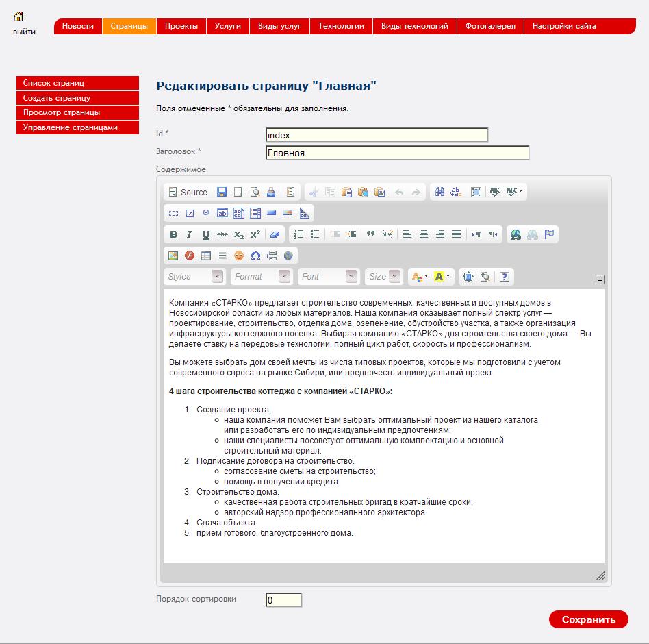
Task: Open the Find binoculars icon
Action: coord(440,192)
